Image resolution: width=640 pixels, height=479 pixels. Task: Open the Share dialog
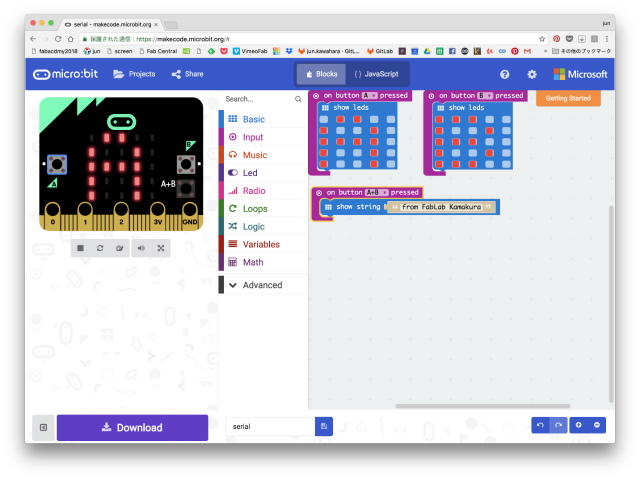coord(188,74)
